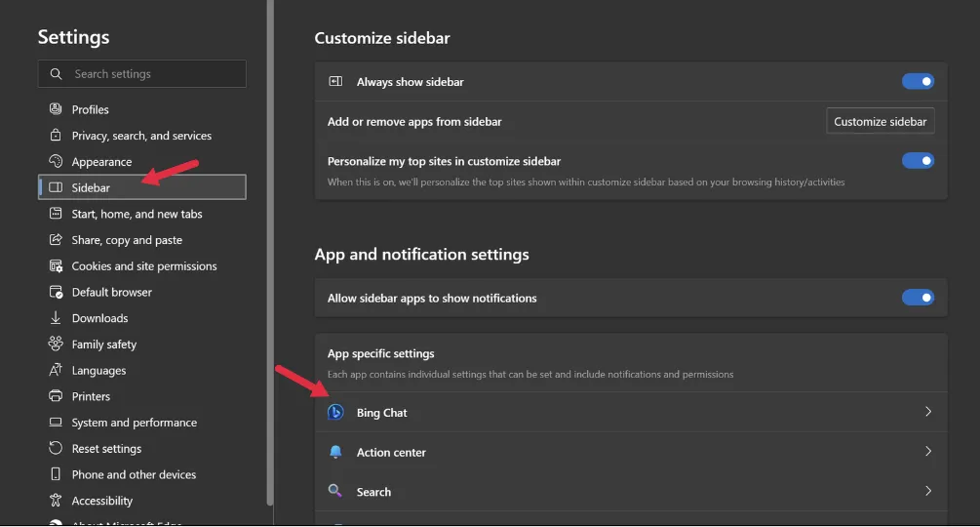This screenshot has height=527, width=980.
Task: Click the Reset settings icon
Action: tap(56, 448)
